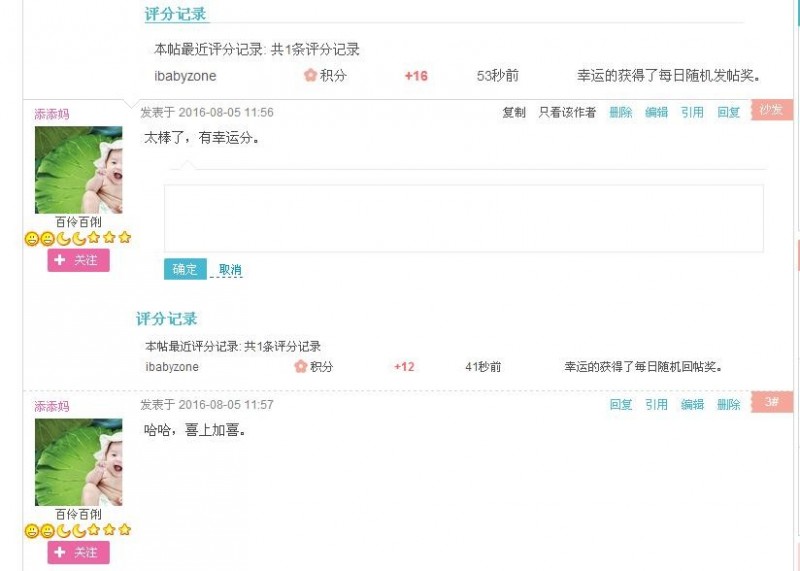This screenshot has width=800, height=571.
Task: Cancel the comment box via 取消
Action: pos(230,269)
